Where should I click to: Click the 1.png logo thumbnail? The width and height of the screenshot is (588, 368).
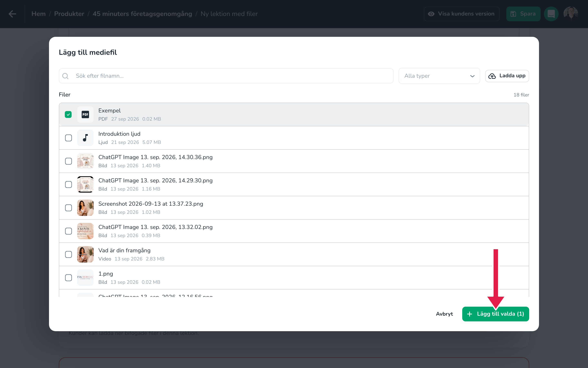(x=85, y=278)
